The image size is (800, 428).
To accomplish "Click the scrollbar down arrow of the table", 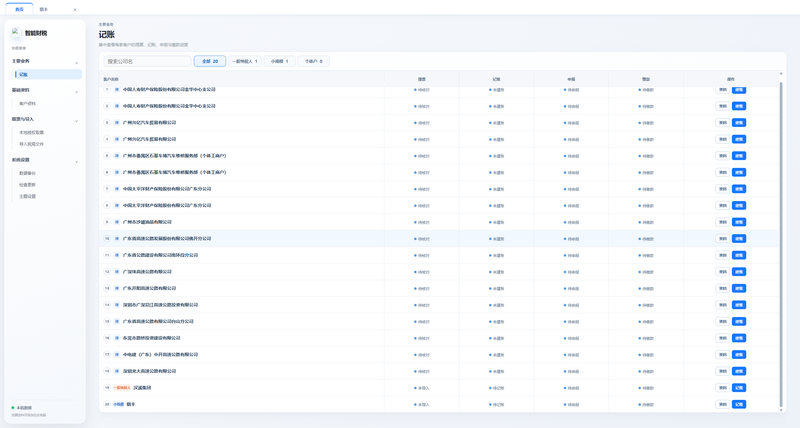I will (x=781, y=410).
